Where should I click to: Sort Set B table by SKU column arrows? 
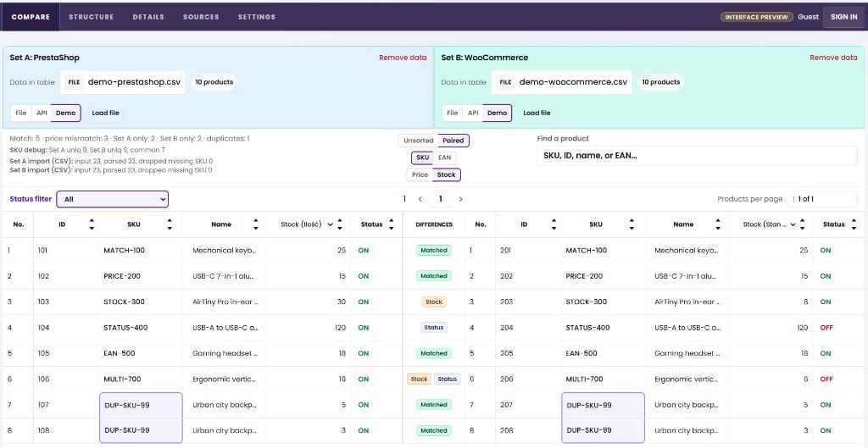[632, 224]
